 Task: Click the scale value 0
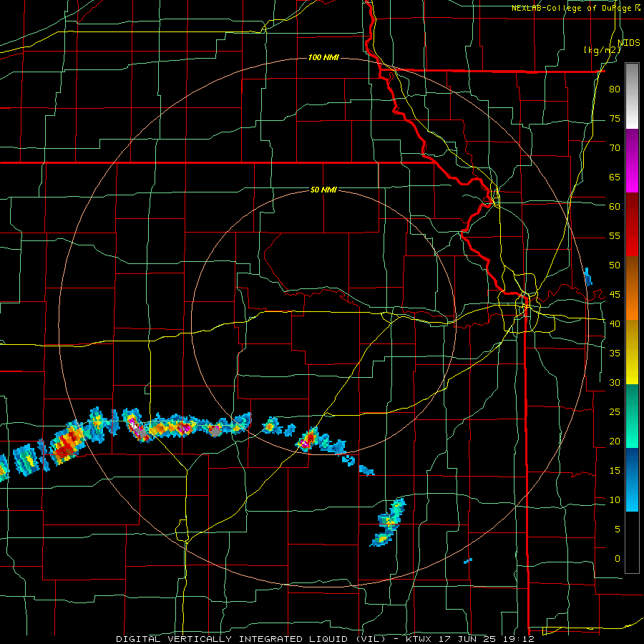618,559
